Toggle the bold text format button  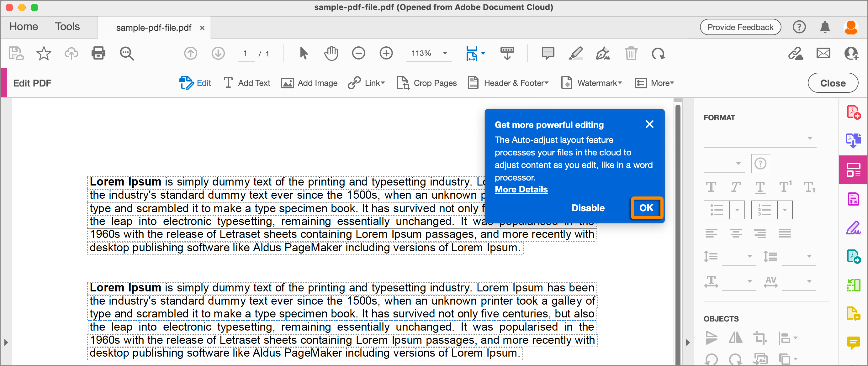click(x=711, y=186)
